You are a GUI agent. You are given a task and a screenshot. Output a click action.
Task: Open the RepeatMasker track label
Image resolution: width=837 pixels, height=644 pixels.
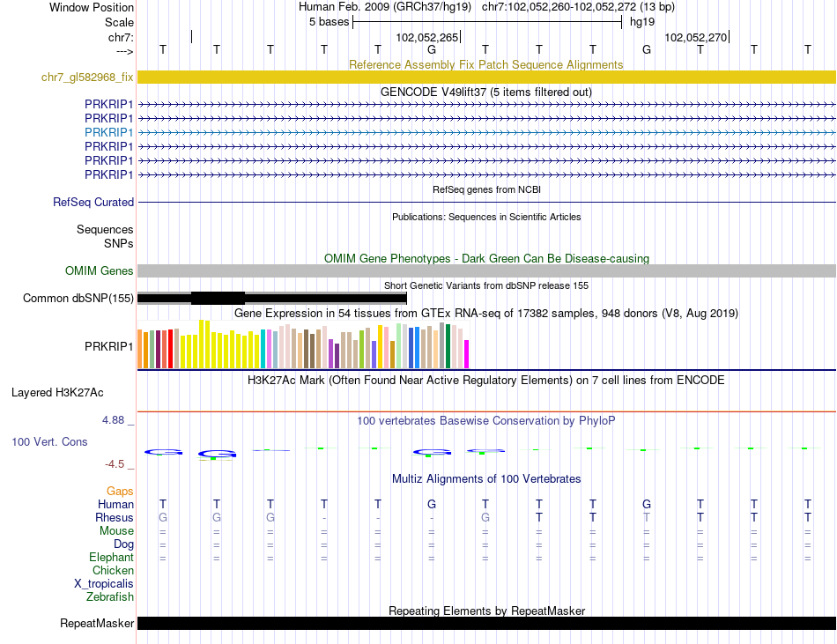coord(97,624)
